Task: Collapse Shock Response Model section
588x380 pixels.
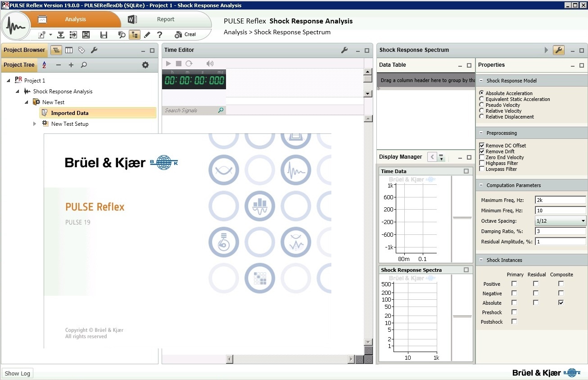Action: tap(481, 81)
